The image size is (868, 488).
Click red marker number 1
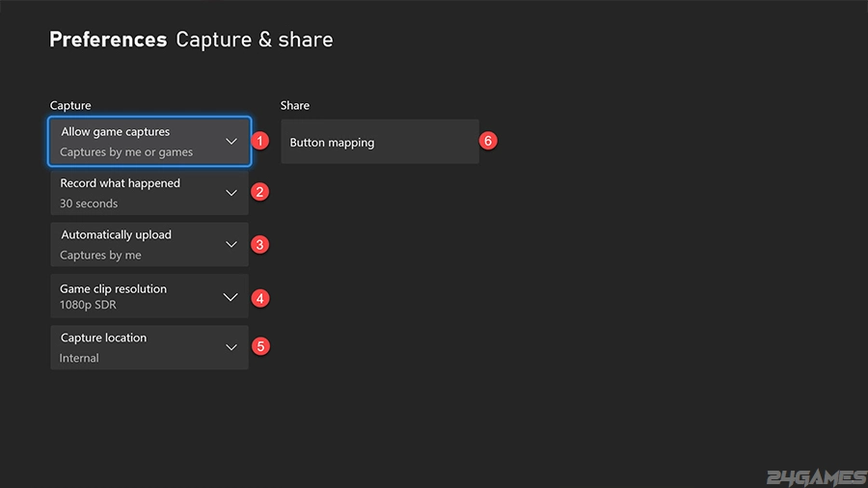(259, 141)
